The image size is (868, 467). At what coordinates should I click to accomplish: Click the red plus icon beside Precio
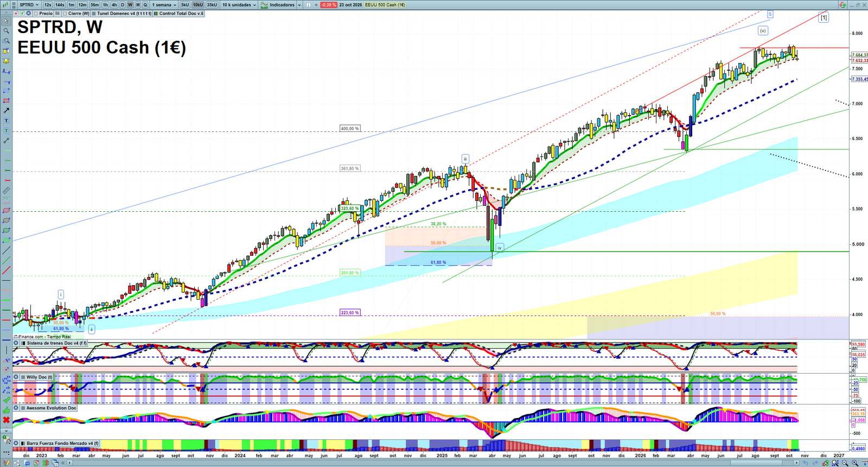[16, 13]
